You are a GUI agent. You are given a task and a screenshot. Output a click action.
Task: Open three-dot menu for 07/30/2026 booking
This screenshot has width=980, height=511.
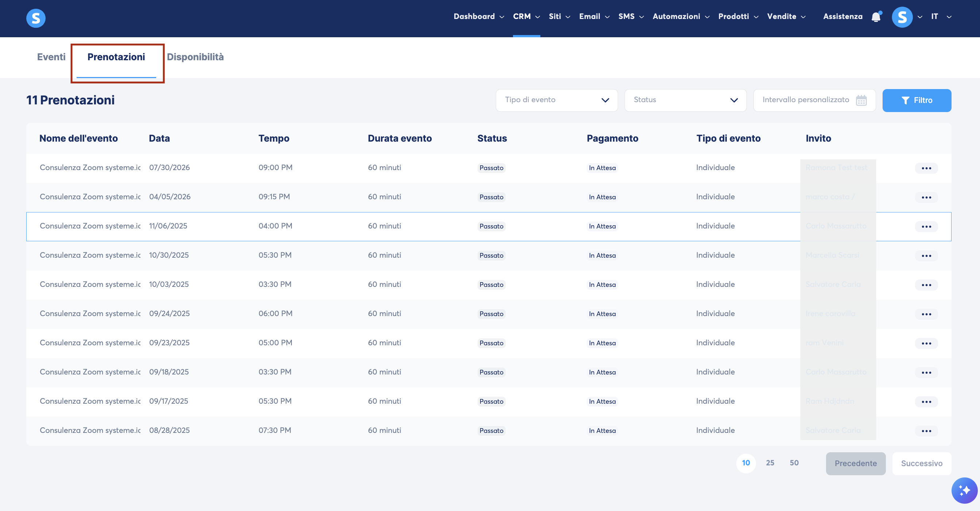pos(926,168)
